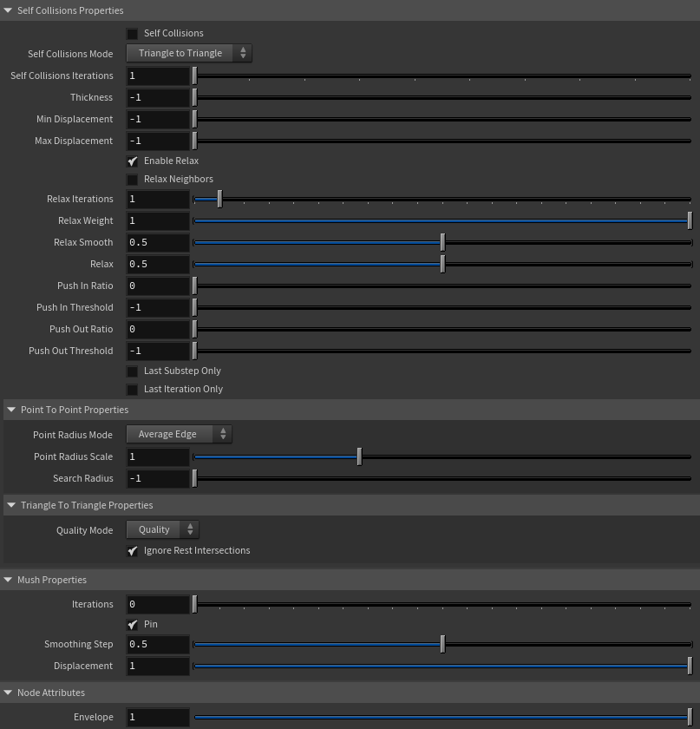Click the Push Out Threshold slider handle
Viewport: 700px width, 729px height.
click(195, 351)
